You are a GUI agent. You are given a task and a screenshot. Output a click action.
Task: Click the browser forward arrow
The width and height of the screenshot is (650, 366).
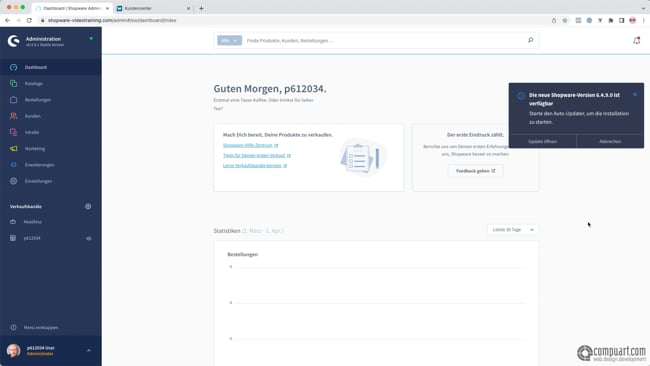tap(18, 20)
